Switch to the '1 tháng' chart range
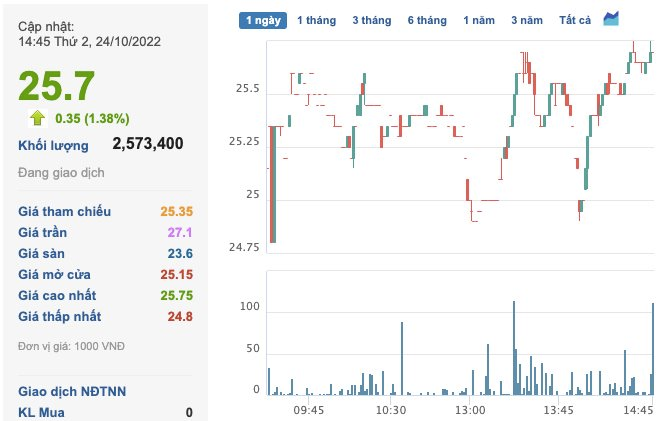 coord(317,20)
